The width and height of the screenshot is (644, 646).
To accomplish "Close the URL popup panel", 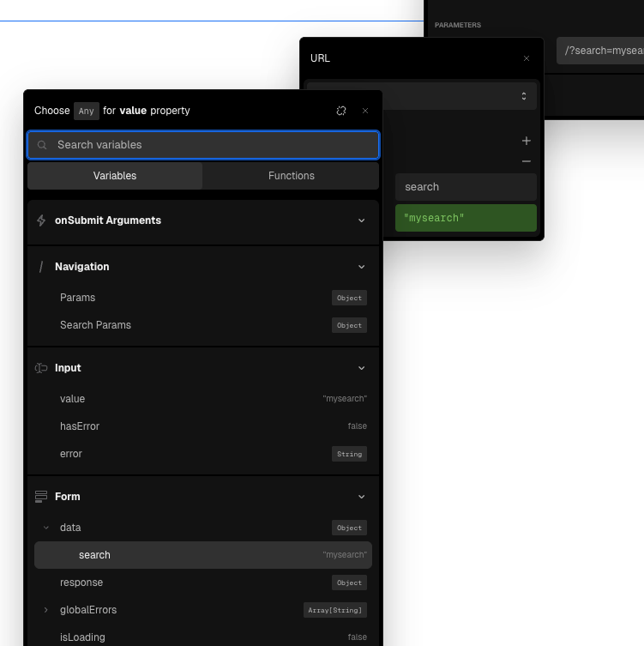I will pyautogui.click(x=527, y=58).
